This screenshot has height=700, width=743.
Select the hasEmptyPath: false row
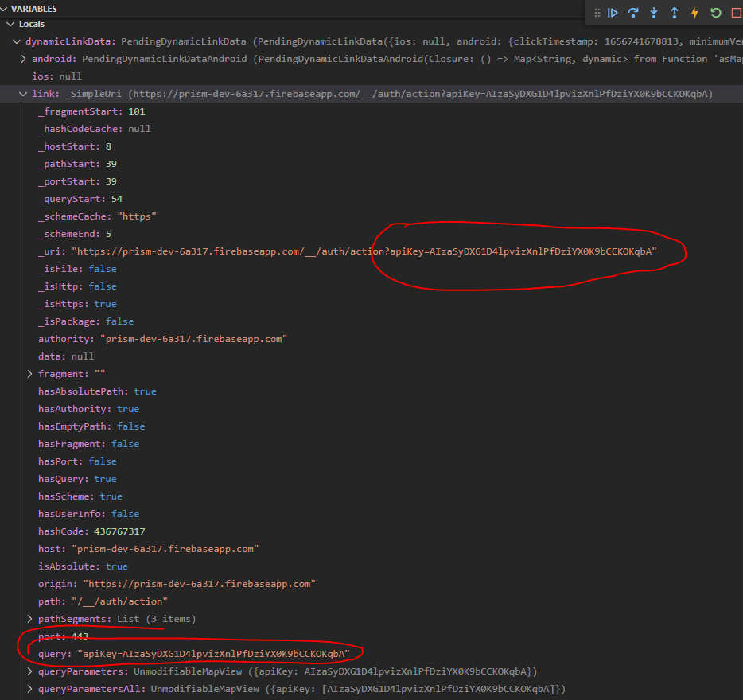click(x=371, y=426)
